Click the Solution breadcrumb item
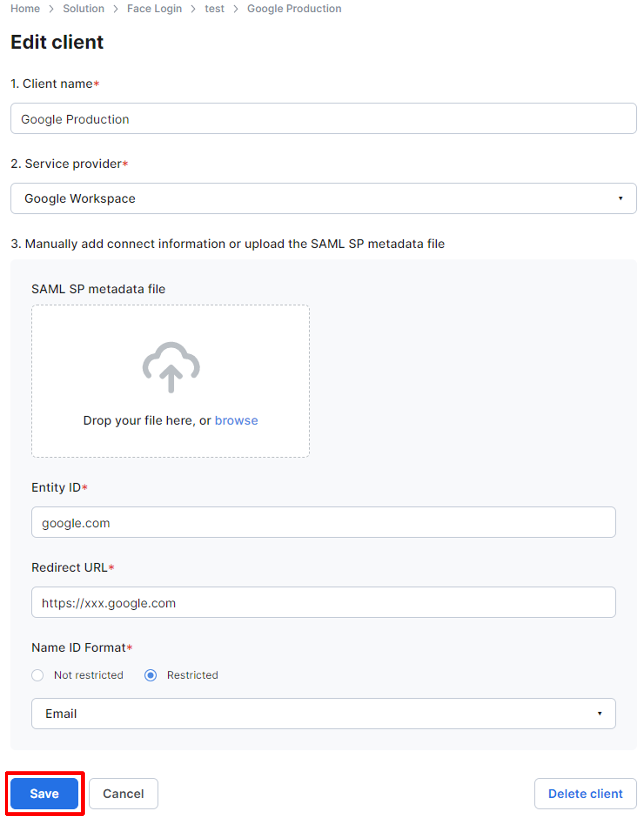 pos(83,9)
